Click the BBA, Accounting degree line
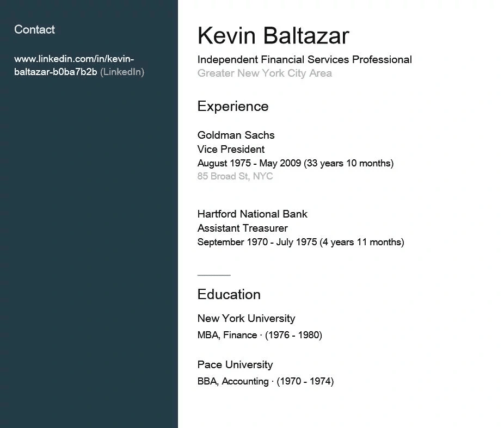 [x=266, y=381]
